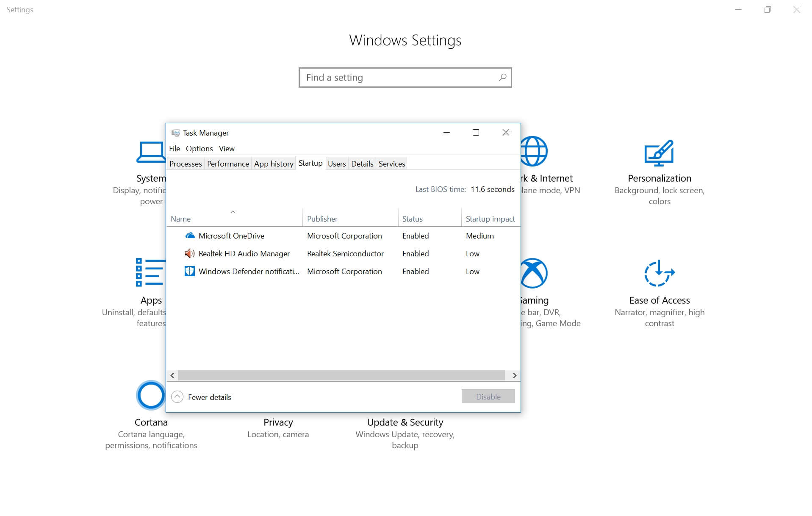Click the Find a setting search field

point(405,78)
